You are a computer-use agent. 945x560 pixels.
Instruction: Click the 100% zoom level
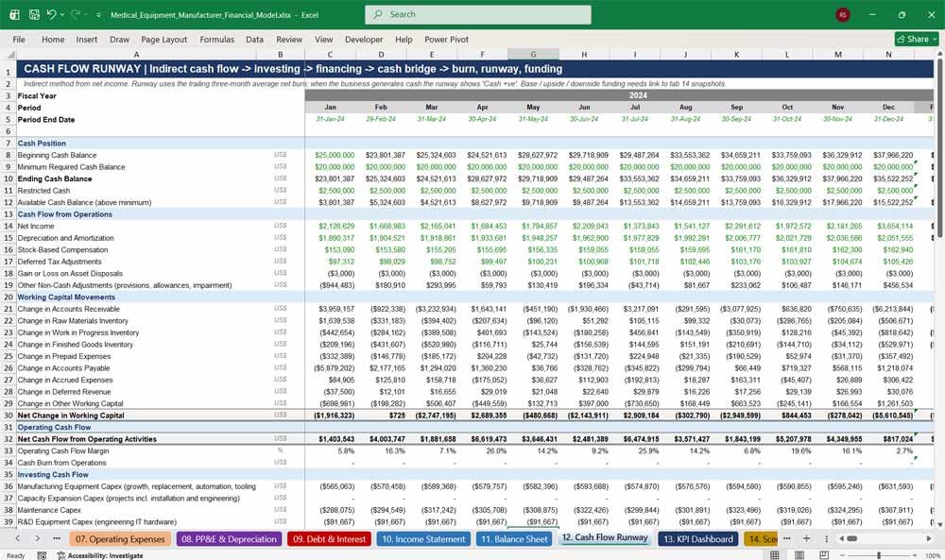click(933, 555)
